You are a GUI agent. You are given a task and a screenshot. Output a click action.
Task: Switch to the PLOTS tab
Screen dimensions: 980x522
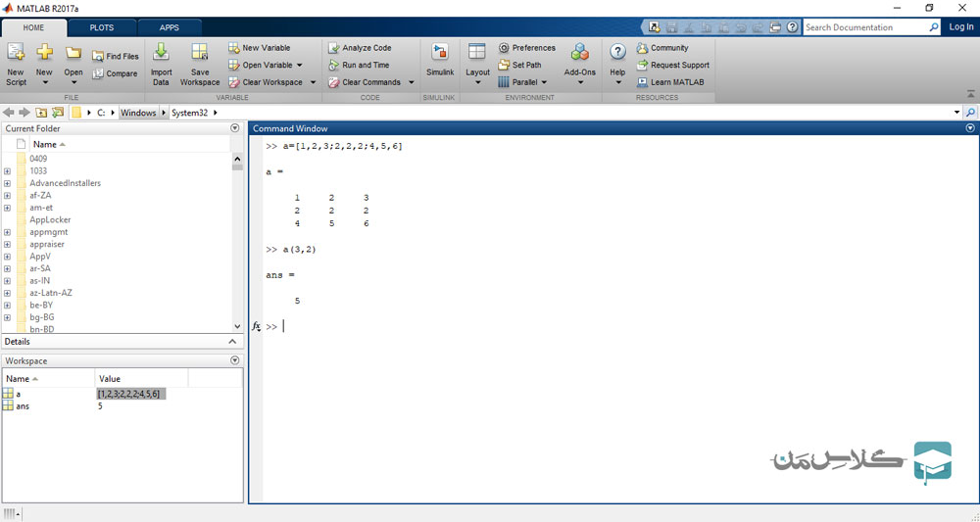click(102, 27)
